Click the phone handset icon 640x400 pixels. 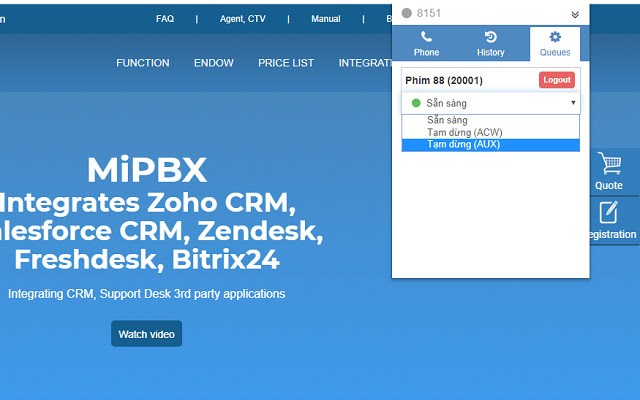426,37
